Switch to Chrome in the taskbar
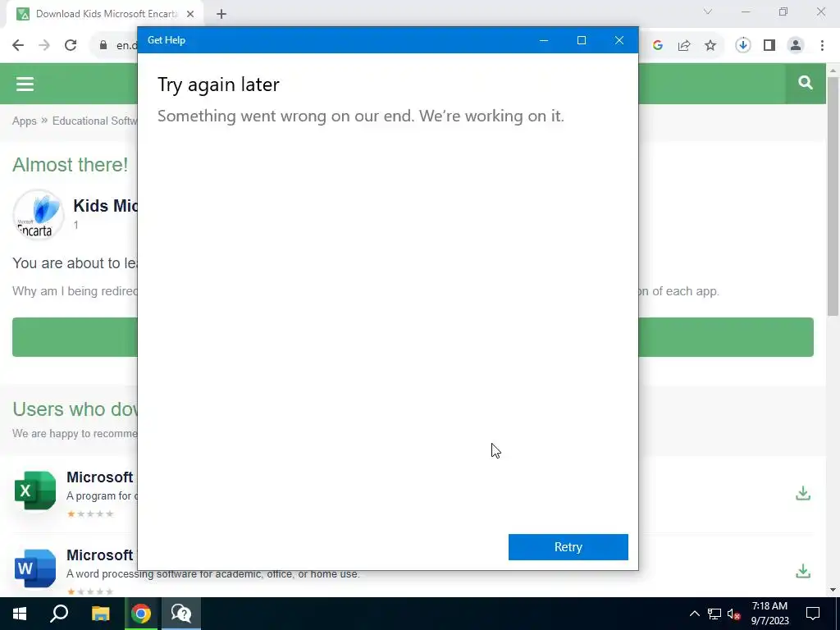The width and height of the screenshot is (840, 630). (x=141, y=614)
